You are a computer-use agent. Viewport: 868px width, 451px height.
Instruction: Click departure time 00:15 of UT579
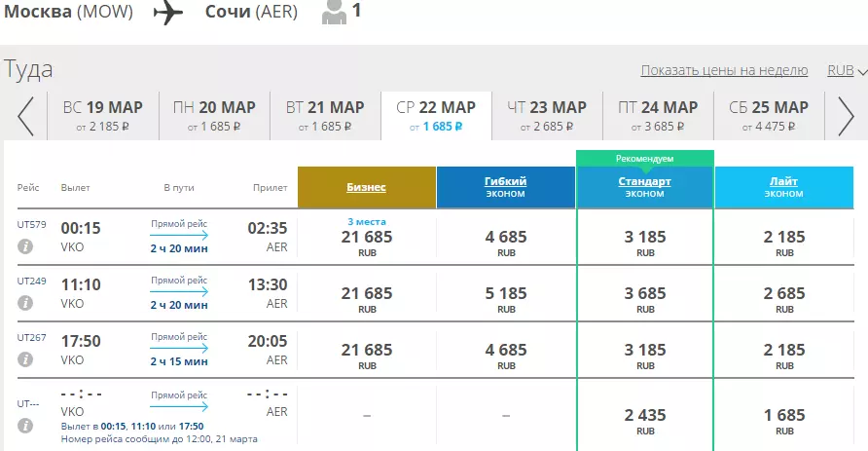click(x=81, y=228)
